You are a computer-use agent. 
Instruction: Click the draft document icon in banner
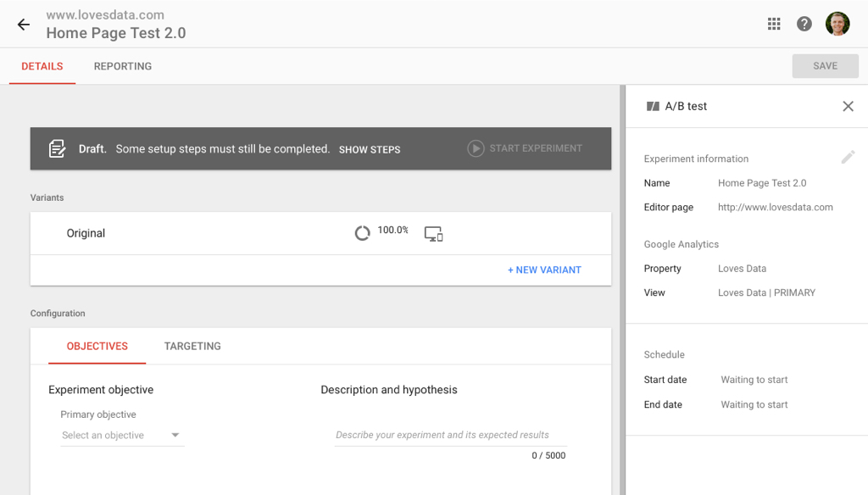coord(57,148)
